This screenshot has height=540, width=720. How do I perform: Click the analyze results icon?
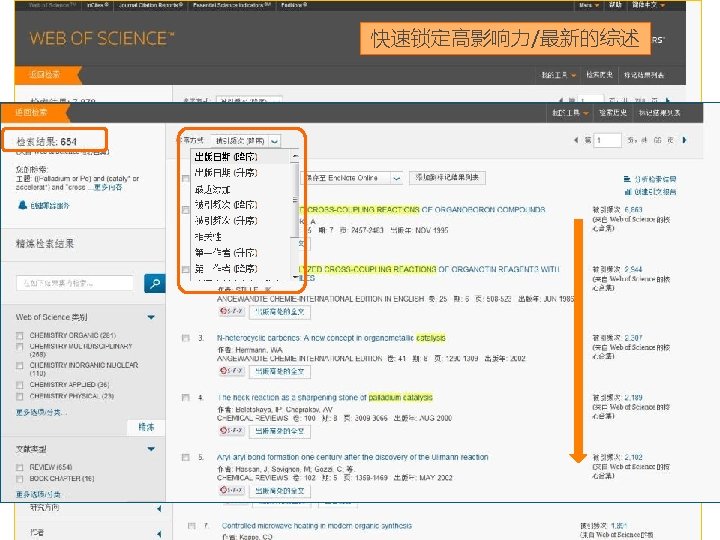627,179
